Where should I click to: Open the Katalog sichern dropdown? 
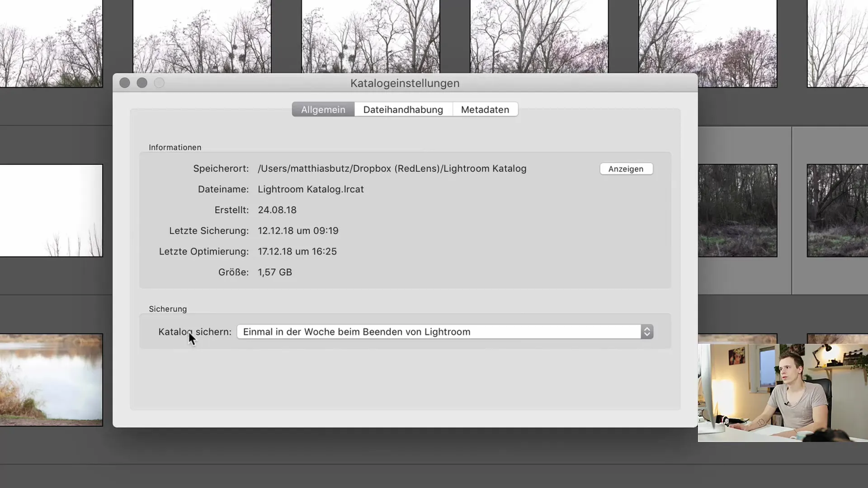tap(445, 332)
